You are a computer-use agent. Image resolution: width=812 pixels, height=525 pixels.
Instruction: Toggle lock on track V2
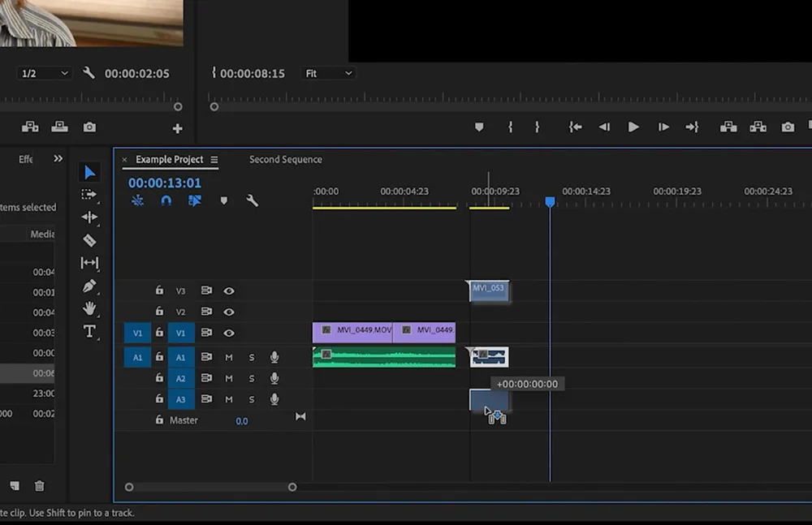[x=159, y=312]
